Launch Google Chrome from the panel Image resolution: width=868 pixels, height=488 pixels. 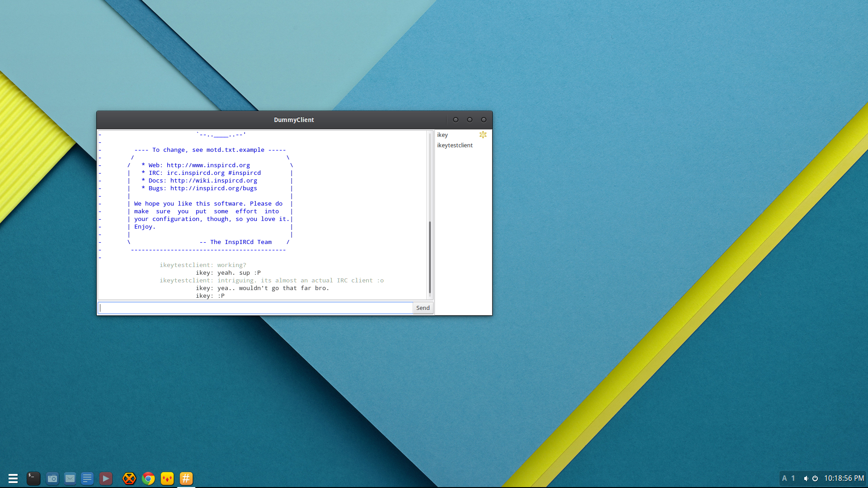tap(148, 479)
